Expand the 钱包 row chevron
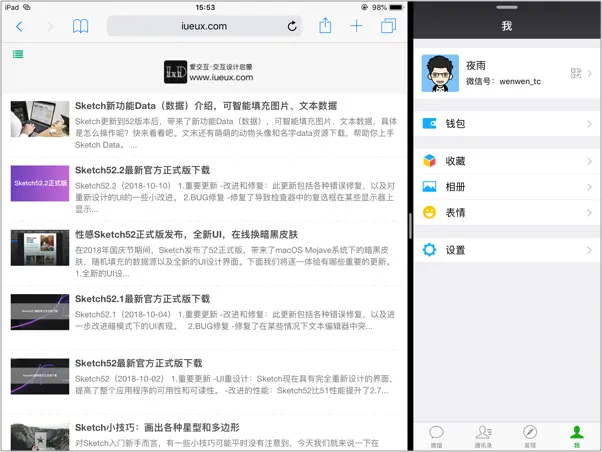Viewport: 602px width, 452px height. (x=589, y=124)
